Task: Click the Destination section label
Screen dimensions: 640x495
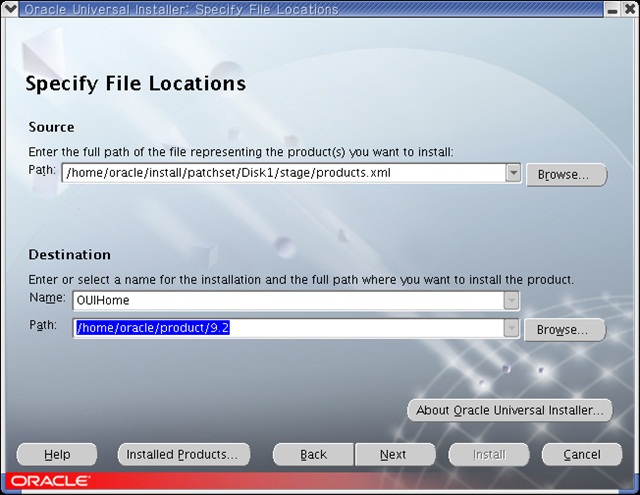Action: (69, 255)
